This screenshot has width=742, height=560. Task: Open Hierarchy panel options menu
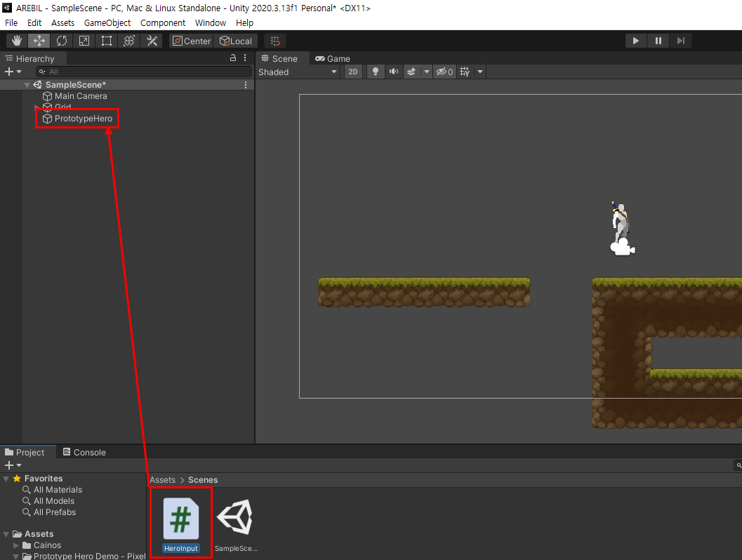pyautogui.click(x=245, y=58)
